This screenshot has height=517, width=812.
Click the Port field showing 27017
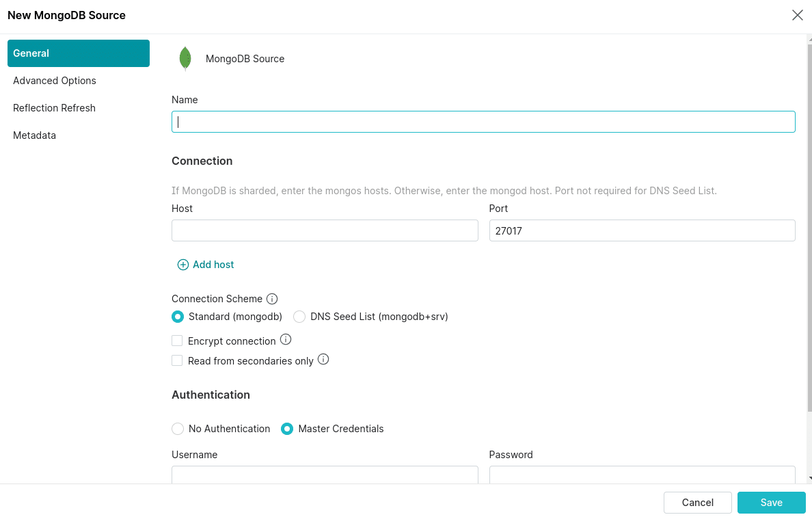642,230
